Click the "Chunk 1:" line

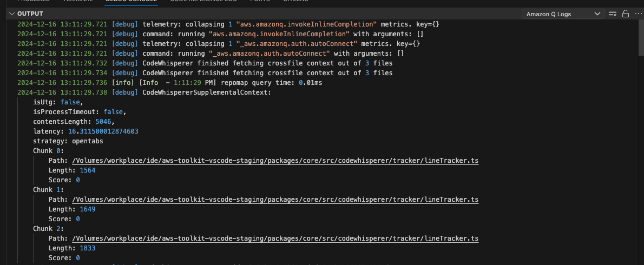[49, 190]
